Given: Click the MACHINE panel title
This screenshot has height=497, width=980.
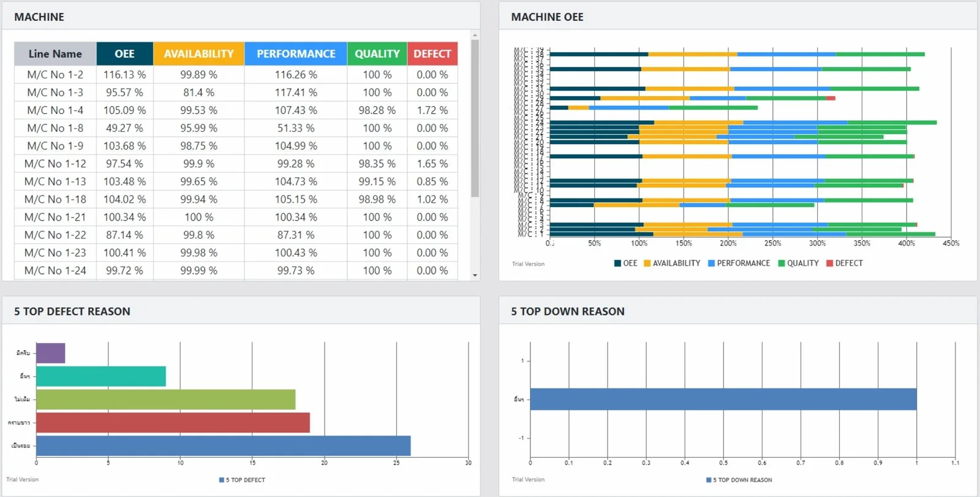Looking at the screenshot, I should [39, 17].
